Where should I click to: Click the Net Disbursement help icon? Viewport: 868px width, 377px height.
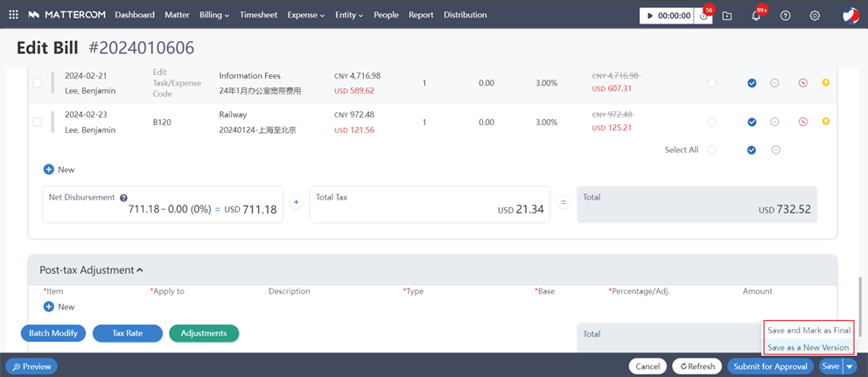[x=123, y=198]
